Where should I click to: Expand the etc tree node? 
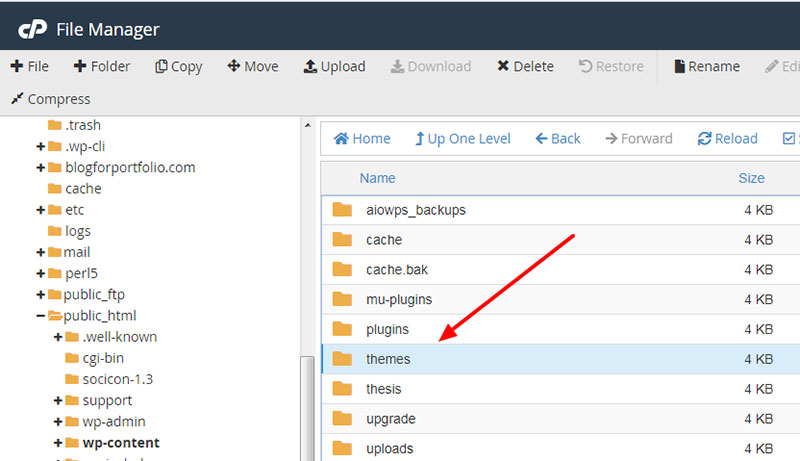[41, 210]
